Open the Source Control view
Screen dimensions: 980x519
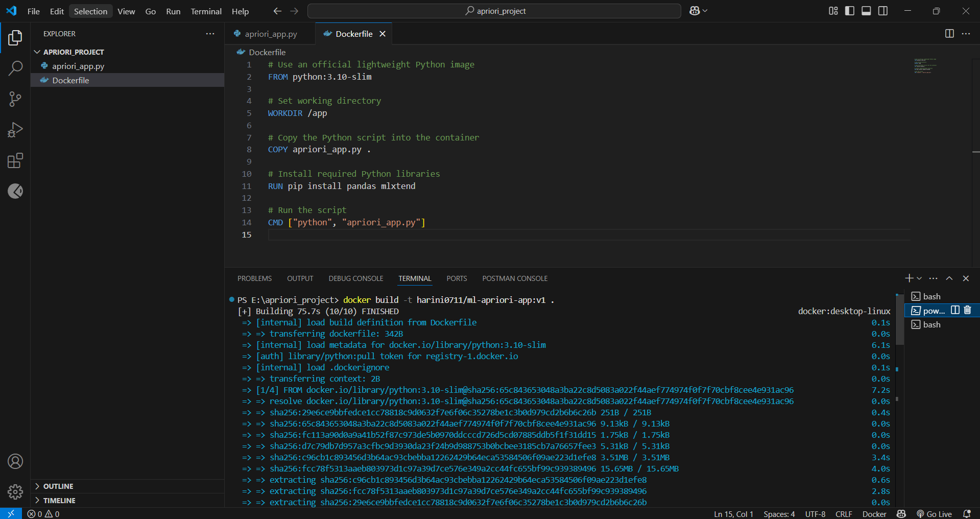[x=15, y=99]
